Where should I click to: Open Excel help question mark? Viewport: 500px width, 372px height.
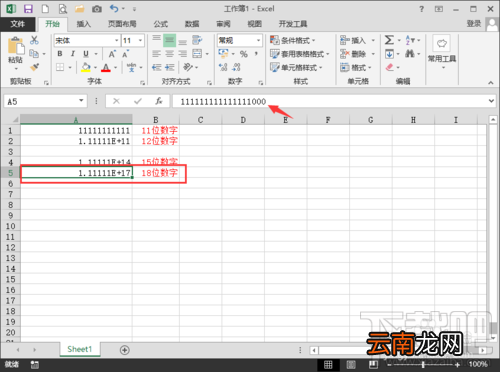[x=422, y=9]
